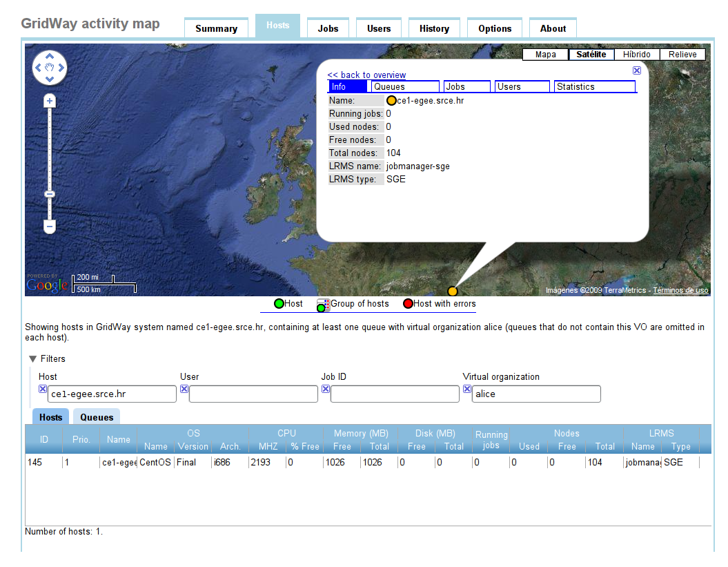Sort by Nodes Total column

point(604,446)
